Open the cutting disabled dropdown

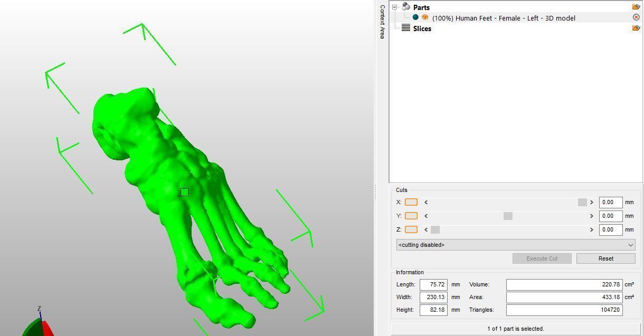click(516, 245)
